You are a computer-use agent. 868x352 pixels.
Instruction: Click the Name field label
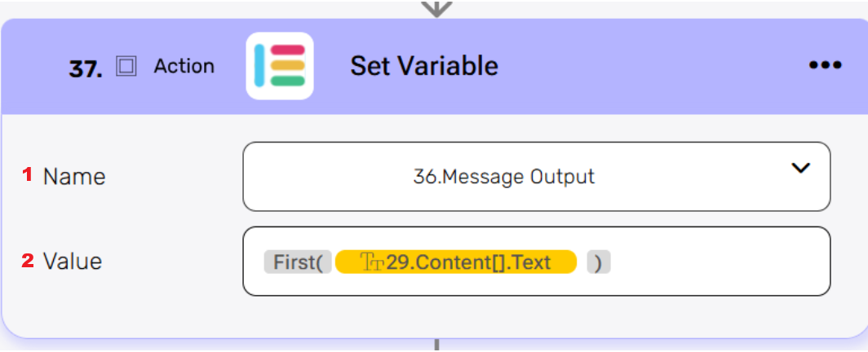[74, 176]
